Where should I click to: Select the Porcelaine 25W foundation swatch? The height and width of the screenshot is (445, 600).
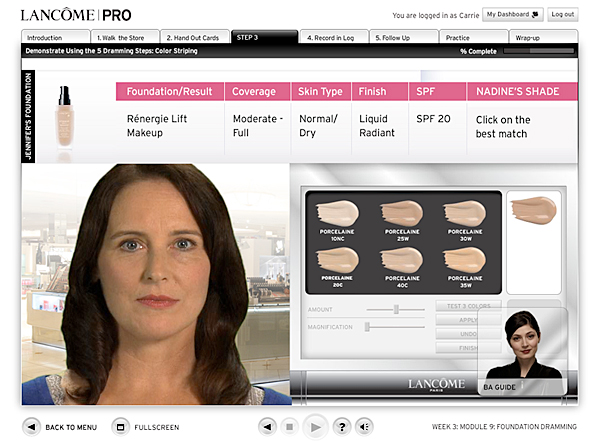pyautogui.click(x=401, y=214)
